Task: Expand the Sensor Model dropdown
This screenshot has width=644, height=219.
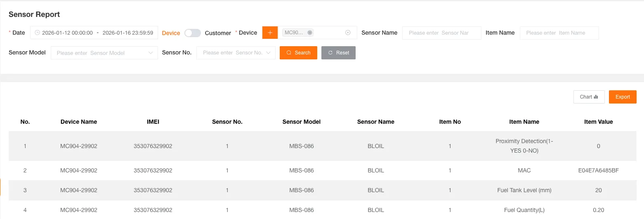Action: pyautogui.click(x=151, y=53)
